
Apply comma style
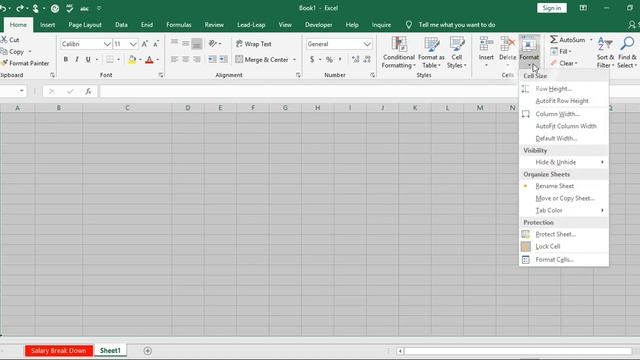tap(340, 60)
